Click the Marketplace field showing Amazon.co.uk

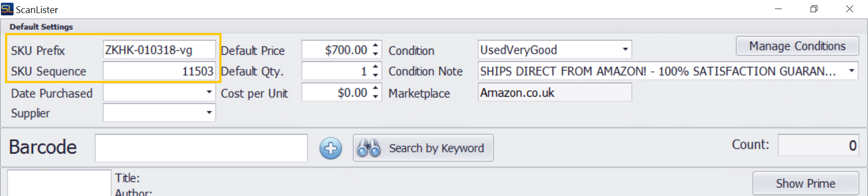(555, 93)
